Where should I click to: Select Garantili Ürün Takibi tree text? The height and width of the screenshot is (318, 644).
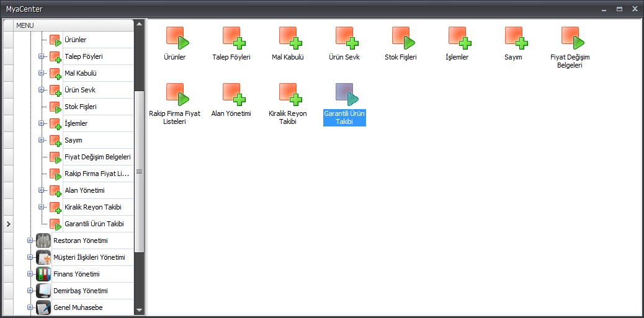point(94,224)
